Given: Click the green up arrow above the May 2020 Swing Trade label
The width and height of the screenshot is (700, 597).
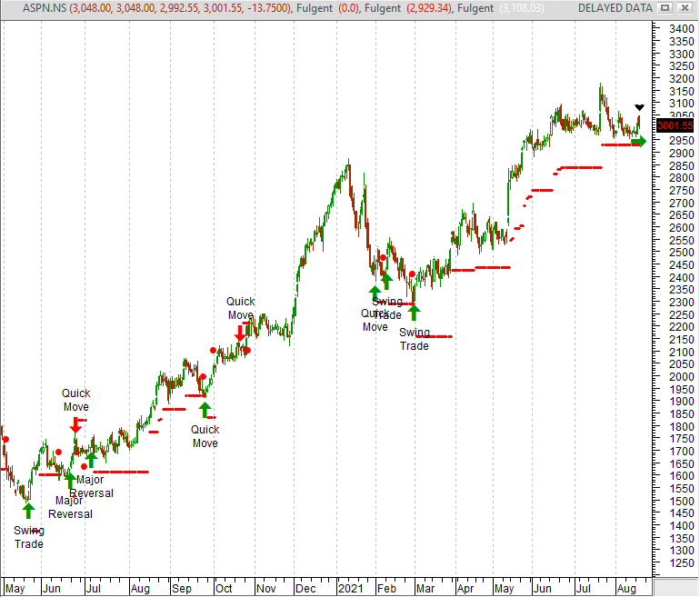Looking at the screenshot, I should [28, 511].
